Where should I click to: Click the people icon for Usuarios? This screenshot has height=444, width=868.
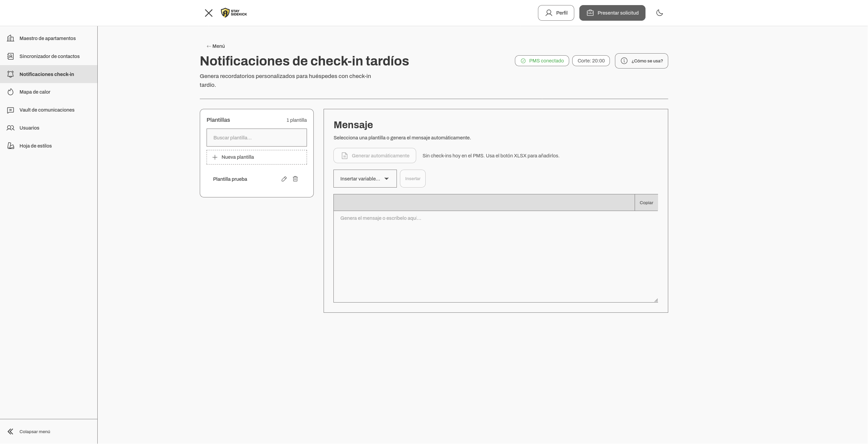(11, 128)
